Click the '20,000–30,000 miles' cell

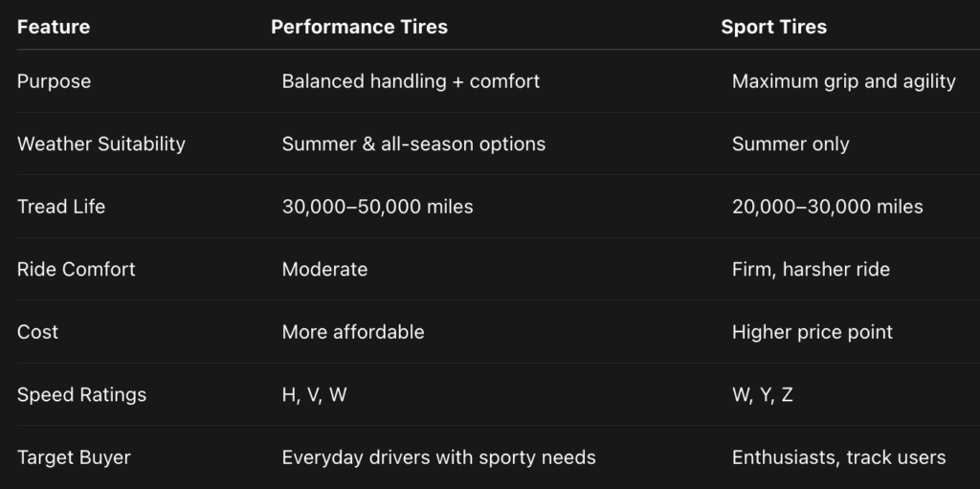[827, 207]
